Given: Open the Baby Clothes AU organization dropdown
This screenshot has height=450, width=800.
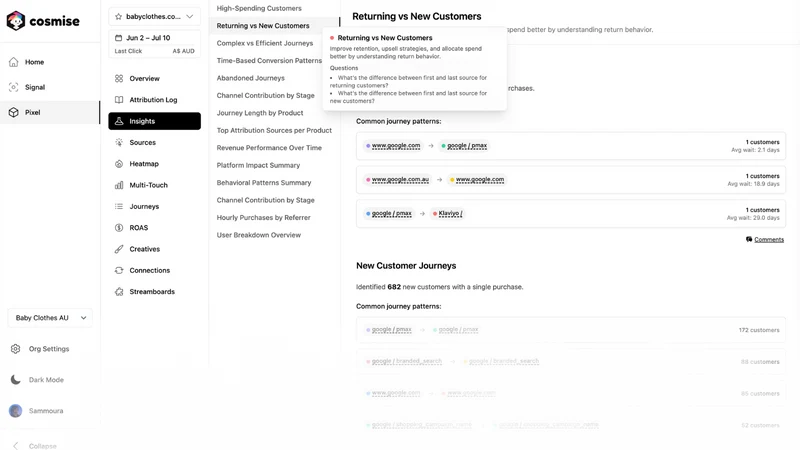Looking at the screenshot, I should (50, 318).
